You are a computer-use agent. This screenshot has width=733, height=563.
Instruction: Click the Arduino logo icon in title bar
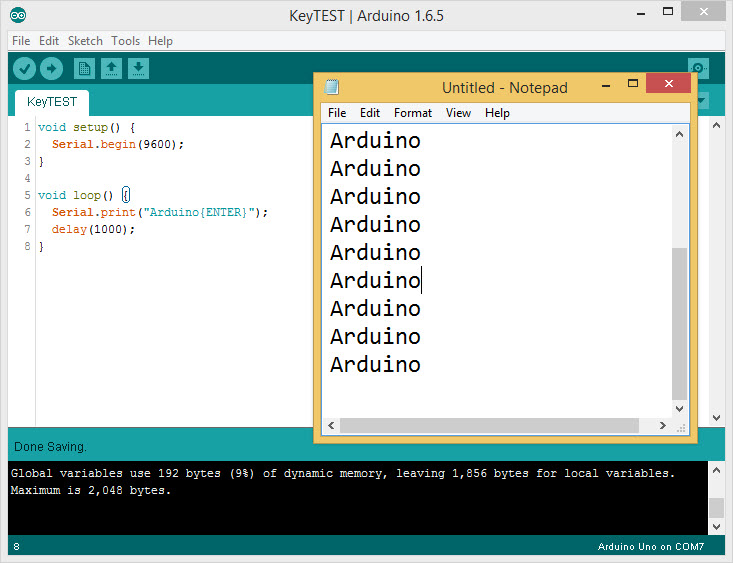click(18, 15)
